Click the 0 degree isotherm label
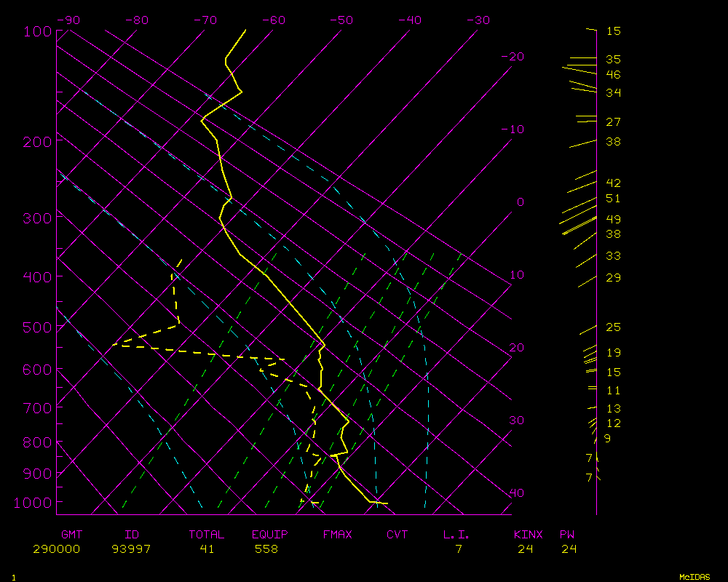 520,202
